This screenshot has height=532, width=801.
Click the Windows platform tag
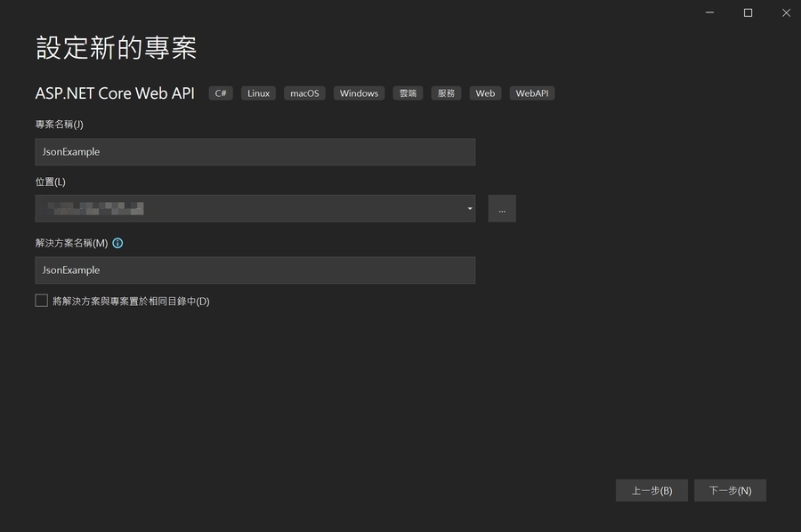coord(359,93)
